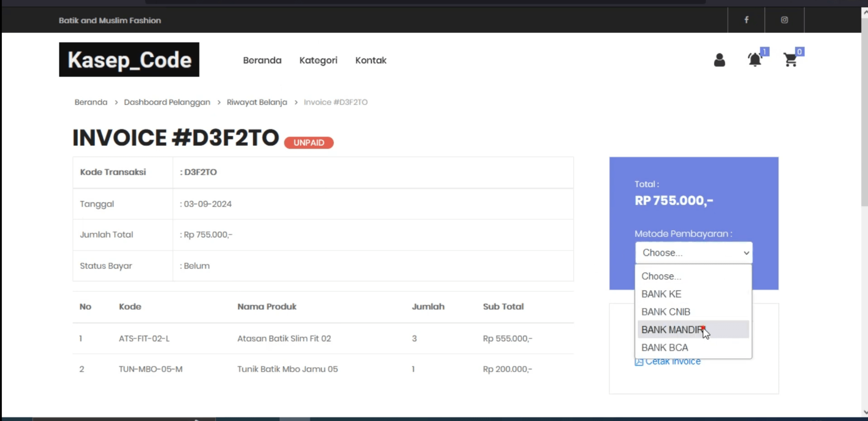Click Tunik Batik Mbo Jamu 05 name
This screenshot has width=868, height=421.
tap(287, 369)
